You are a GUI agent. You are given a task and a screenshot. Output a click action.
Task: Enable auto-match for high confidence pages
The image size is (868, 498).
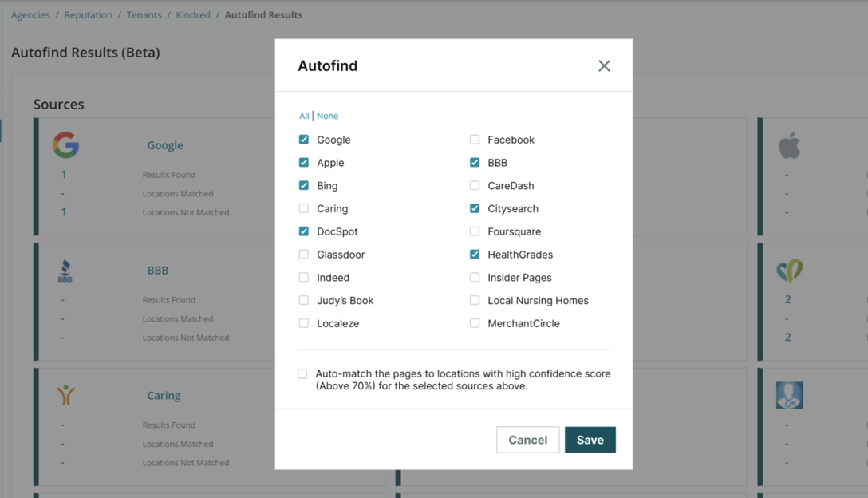point(302,373)
